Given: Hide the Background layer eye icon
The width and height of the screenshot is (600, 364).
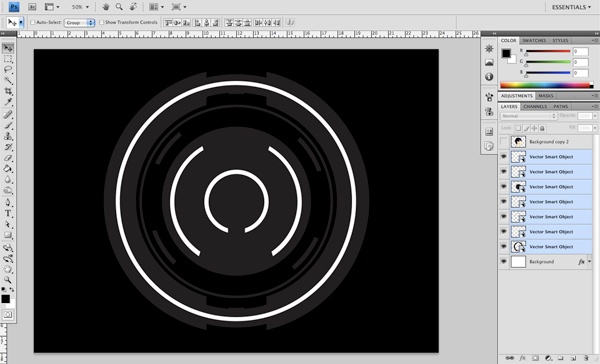Looking at the screenshot, I should point(504,262).
